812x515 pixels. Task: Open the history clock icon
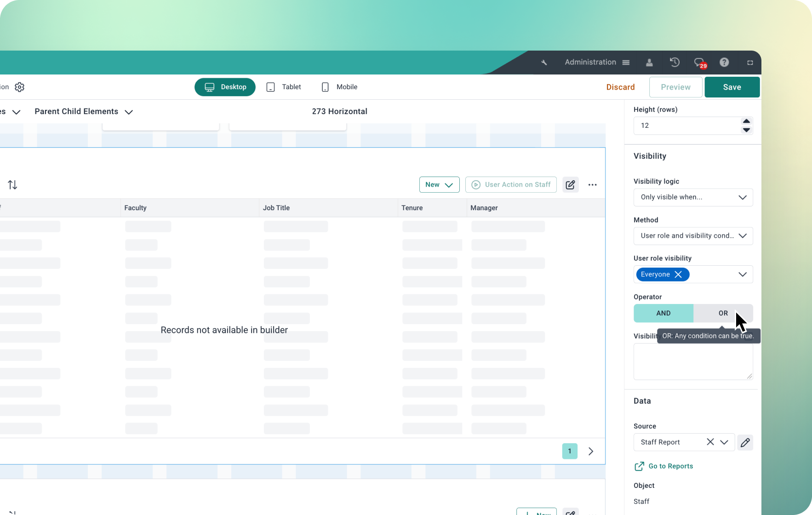click(675, 62)
